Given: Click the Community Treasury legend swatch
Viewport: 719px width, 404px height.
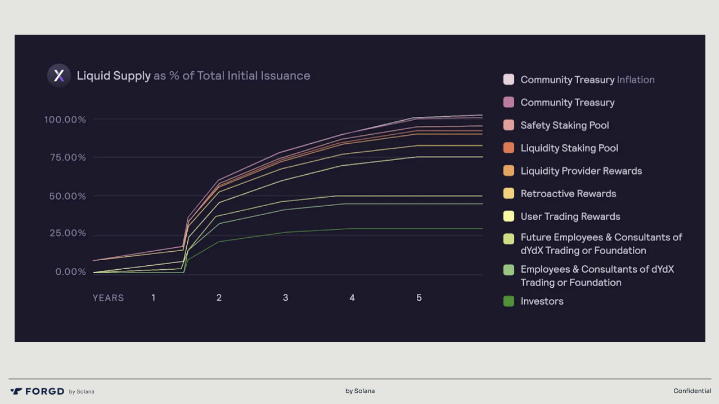Looking at the screenshot, I should click(x=509, y=102).
